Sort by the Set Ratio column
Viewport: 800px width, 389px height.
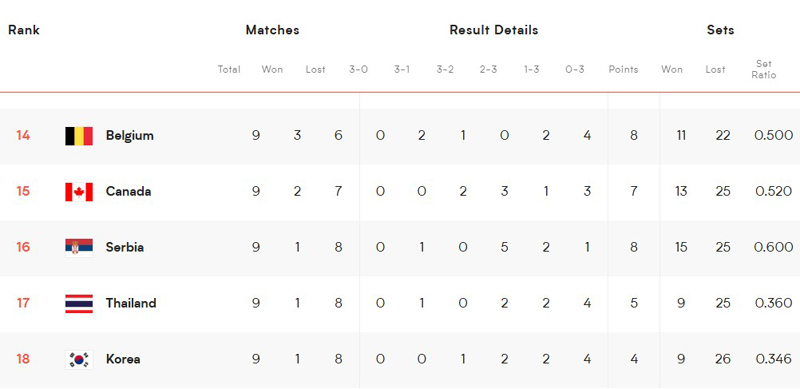[764, 69]
